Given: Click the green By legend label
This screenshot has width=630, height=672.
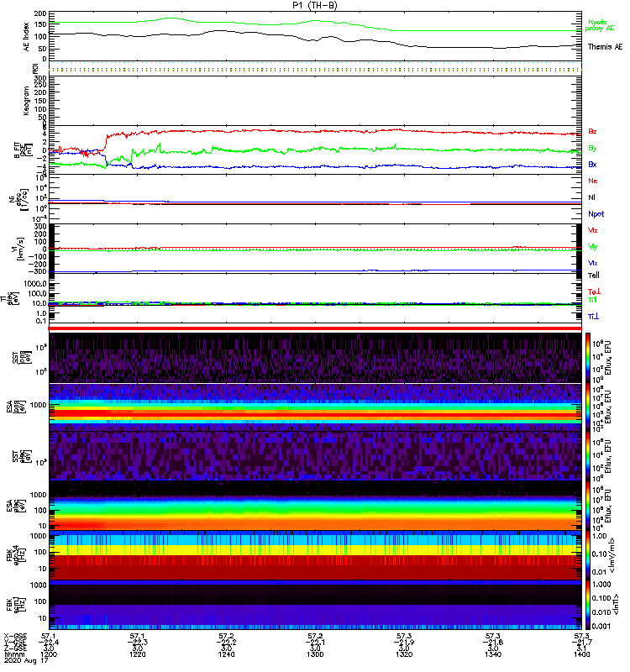Looking at the screenshot, I should (592, 149).
